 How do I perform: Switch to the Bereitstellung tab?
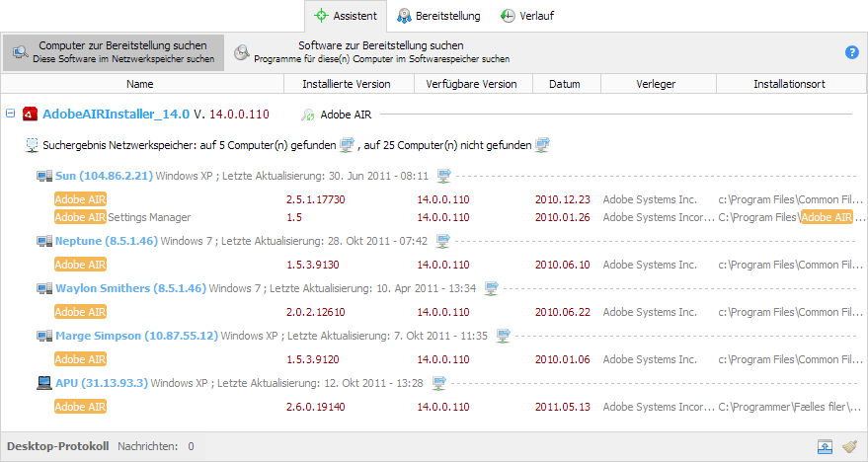(439, 16)
